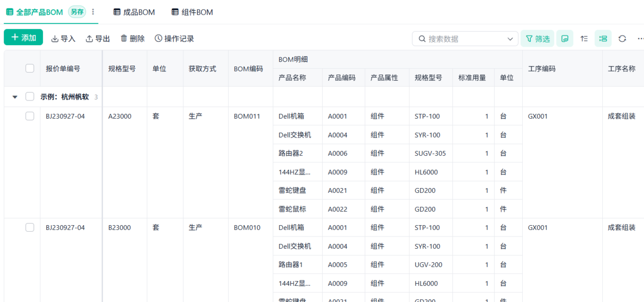Toggle the grouped list view icon

(x=603, y=39)
